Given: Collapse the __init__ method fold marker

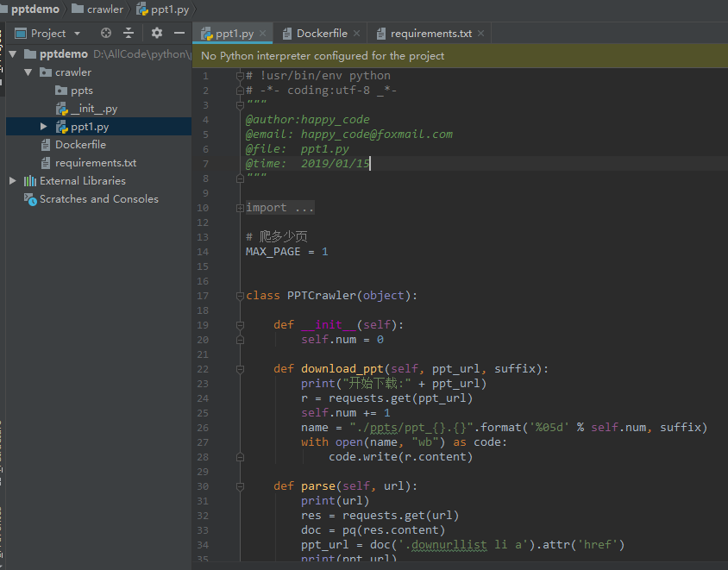Looking at the screenshot, I should pos(240,325).
